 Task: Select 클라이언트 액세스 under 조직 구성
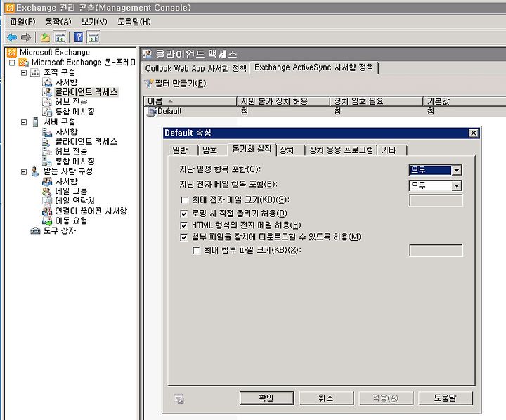tap(86, 92)
